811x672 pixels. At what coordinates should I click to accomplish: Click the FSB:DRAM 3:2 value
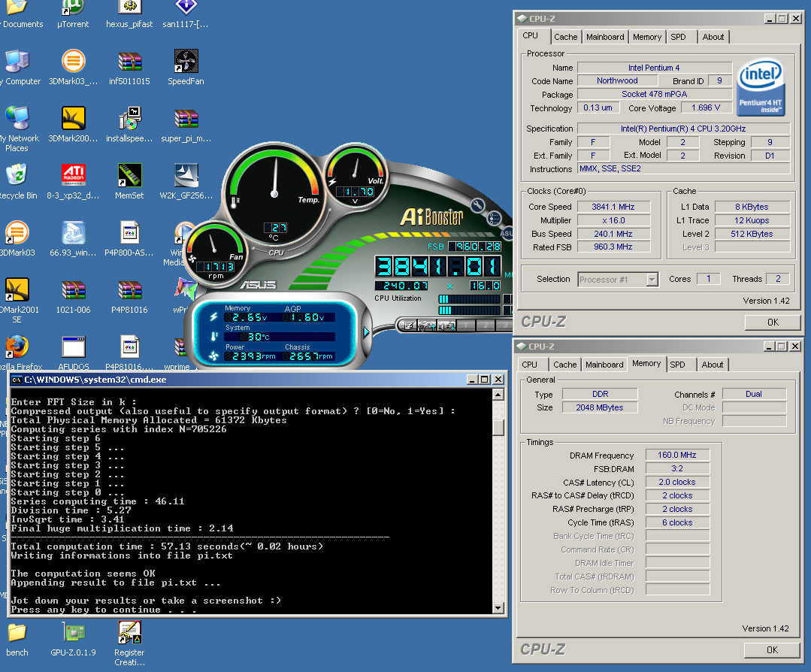677,468
